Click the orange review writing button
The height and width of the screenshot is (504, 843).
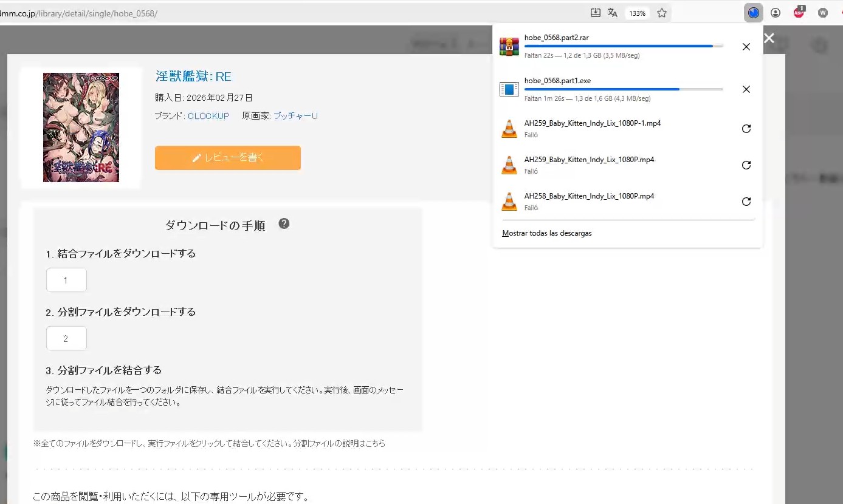[228, 158]
